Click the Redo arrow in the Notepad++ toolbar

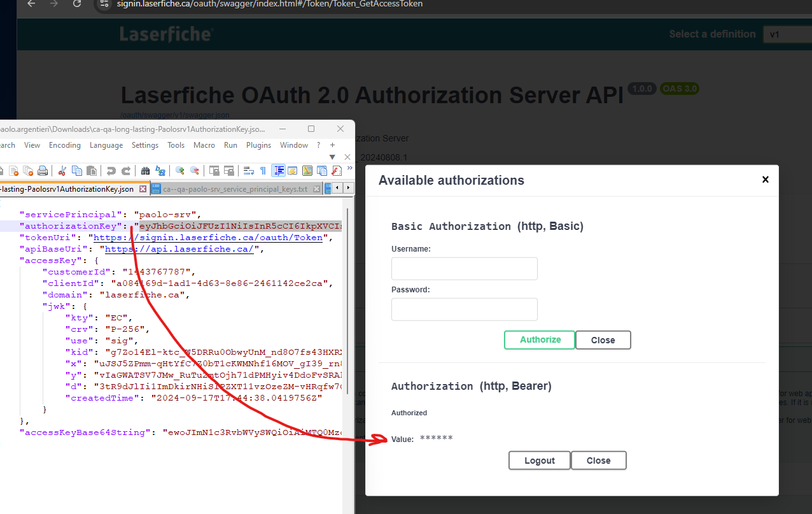tap(126, 171)
